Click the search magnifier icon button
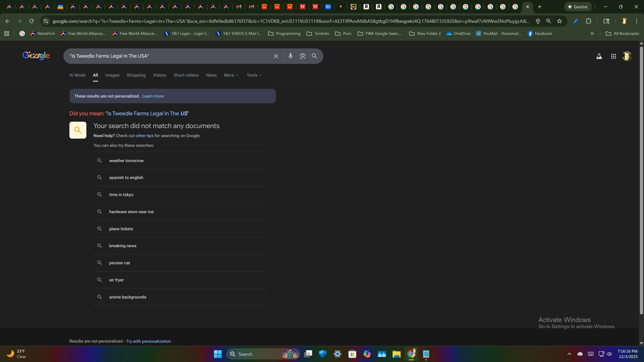644x362 pixels. click(x=314, y=56)
